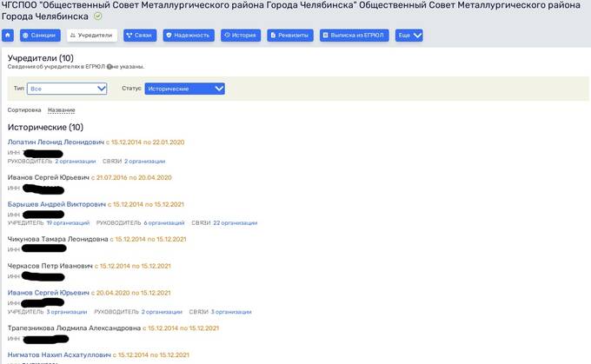The height and width of the screenshot is (364, 591).
Task: Sort by Название
Action: pyautogui.click(x=62, y=110)
